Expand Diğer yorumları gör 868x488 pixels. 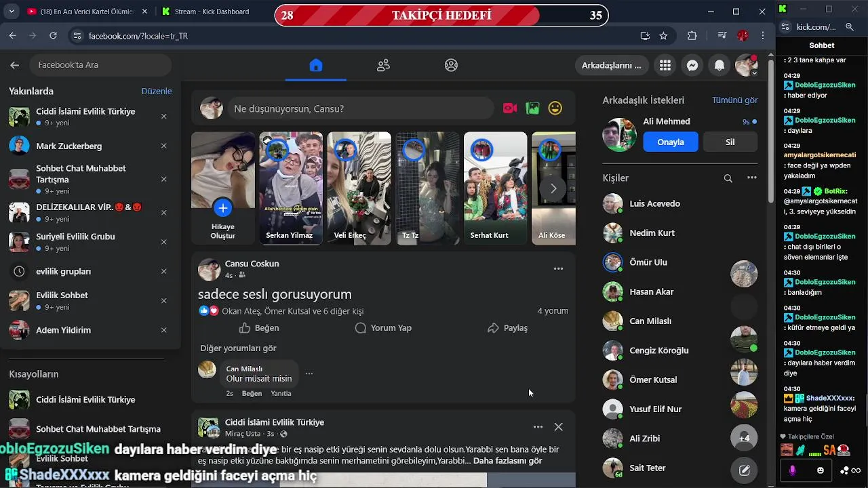[x=238, y=348]
